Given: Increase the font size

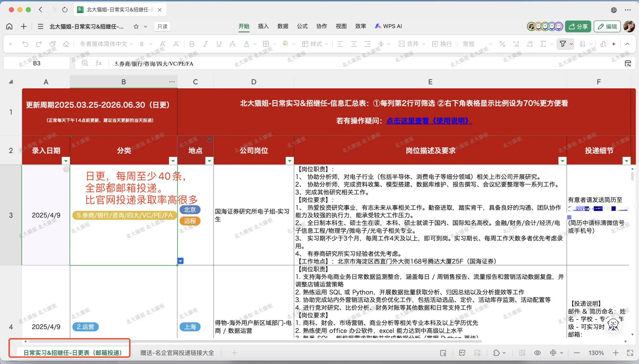Looking at the screenshot, I should 163,44.
